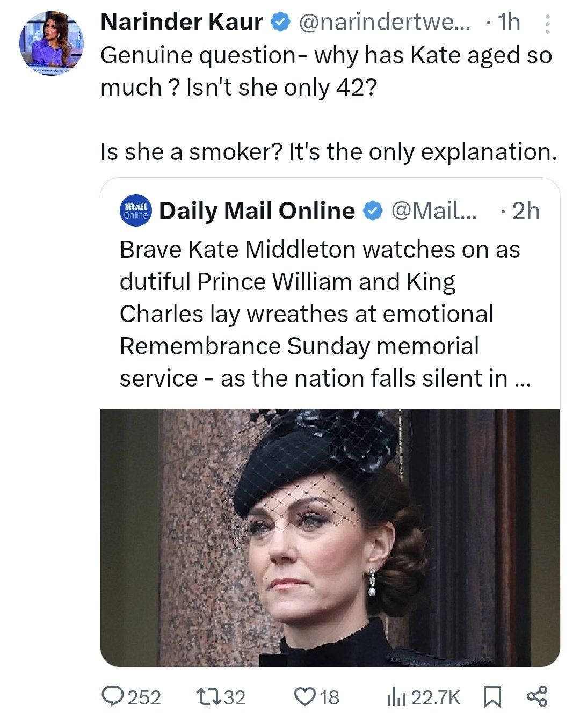Open the Daily Mail Online account name
Image resolution: width=580 pixels, height=728 pixels.
257,211
